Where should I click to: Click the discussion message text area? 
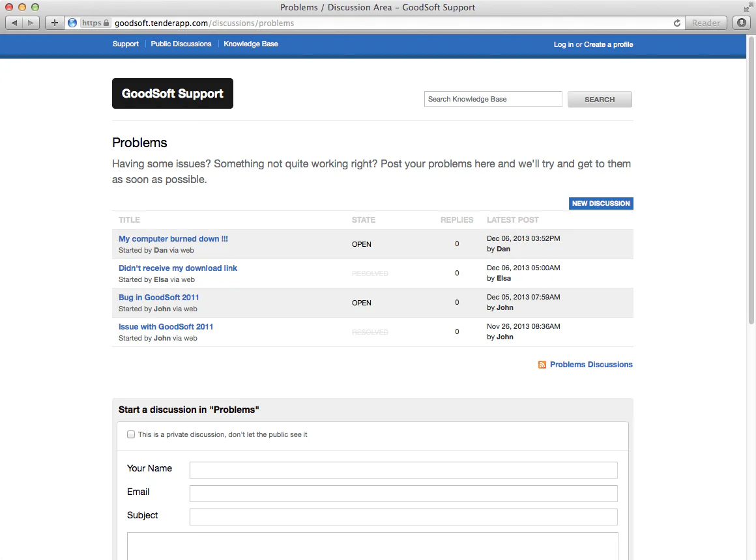point(373,546)
